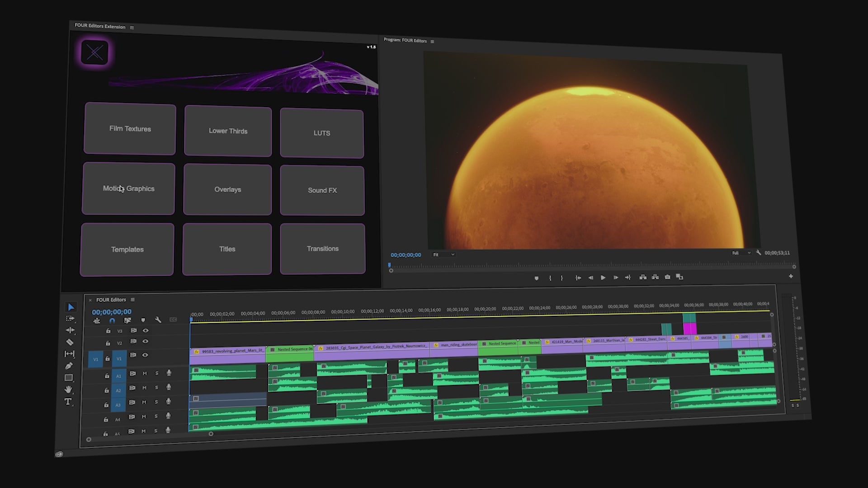Click the Nested Sequence 06 clip
Image resolution: width=868 pixels, height=488 pixels.
coord(290,353)
